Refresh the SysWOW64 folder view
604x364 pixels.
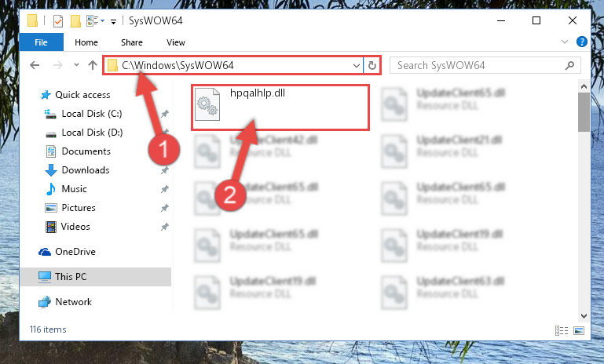tap(372, 65)
